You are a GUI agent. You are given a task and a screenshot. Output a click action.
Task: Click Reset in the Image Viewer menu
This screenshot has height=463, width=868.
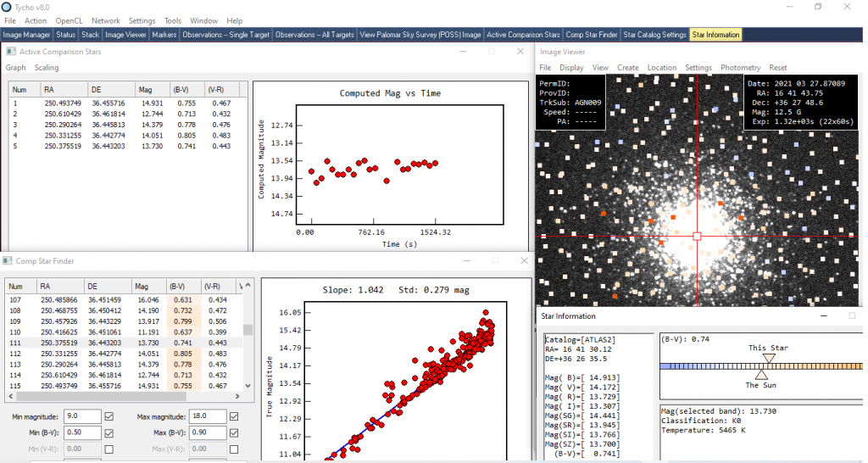click(778, 67)
